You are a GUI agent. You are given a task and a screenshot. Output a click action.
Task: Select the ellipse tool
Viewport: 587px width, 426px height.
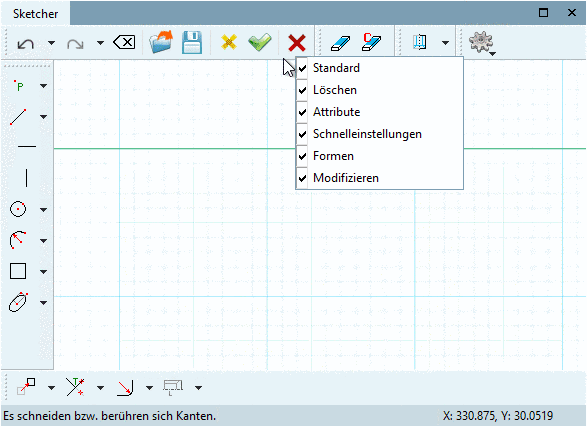18,302
